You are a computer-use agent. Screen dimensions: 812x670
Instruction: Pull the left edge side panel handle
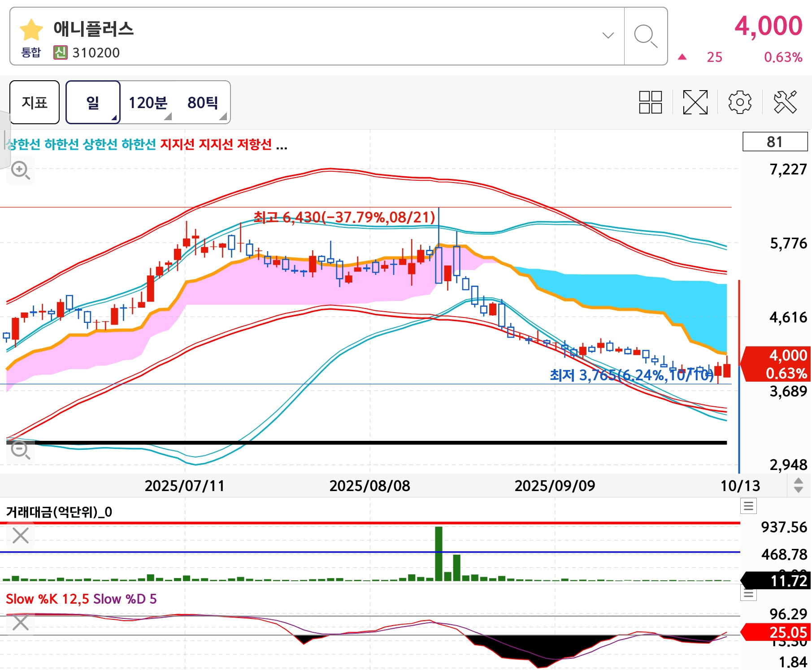pyautogui.click(x=4, y=139)
